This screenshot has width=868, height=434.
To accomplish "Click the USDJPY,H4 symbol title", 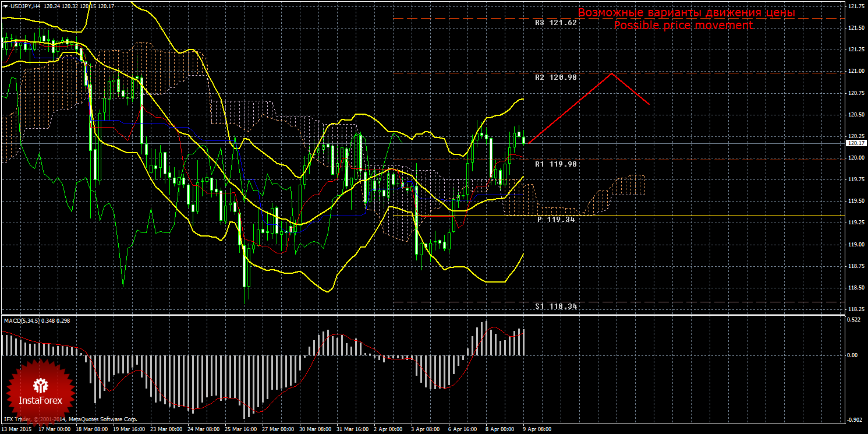I will pos(24,6).
